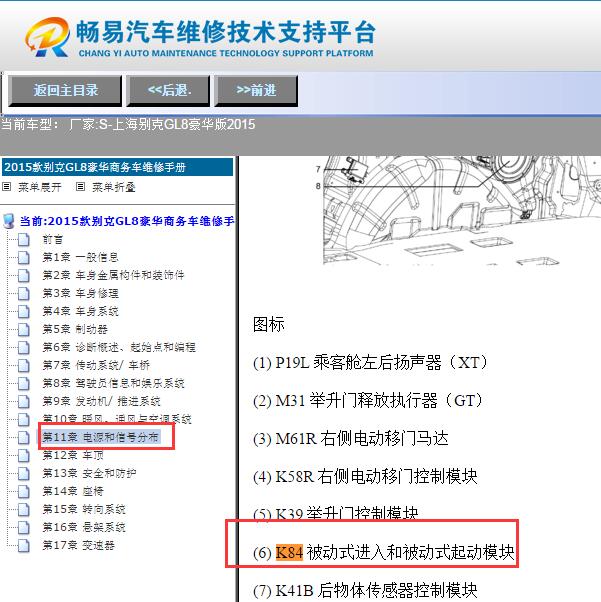Open 第13章 安全和防护
Screen dimensions: 601x602
[89, 473]
